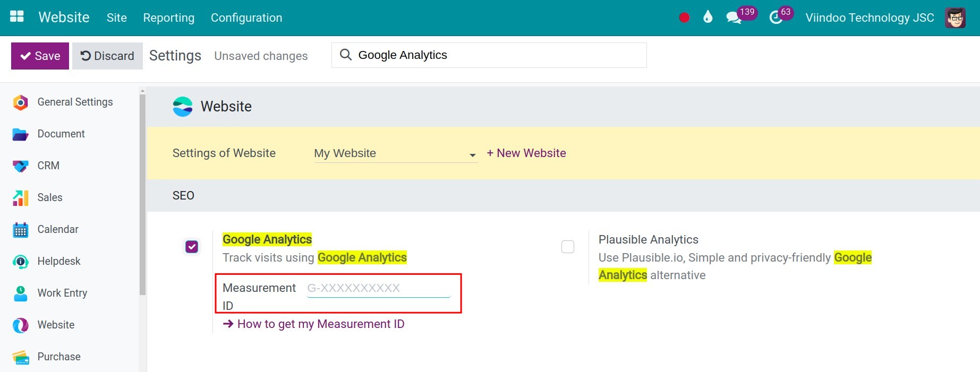This screenshot has height=372, width=980.
Task: Click the Plausible Analytics heading text
Action: pyautogui.click(x=648, y=239)
